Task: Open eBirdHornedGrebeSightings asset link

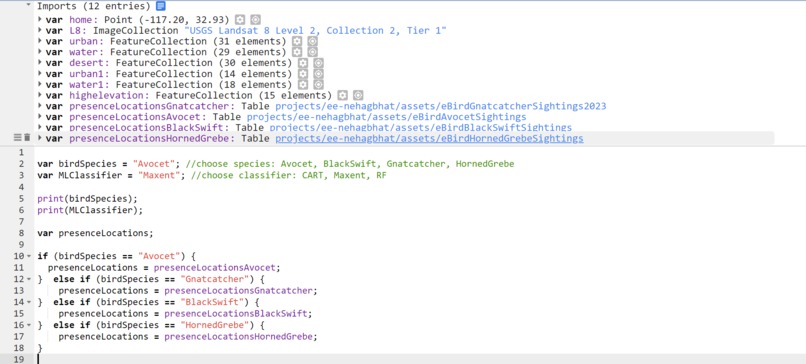Action: coord(429,138)
